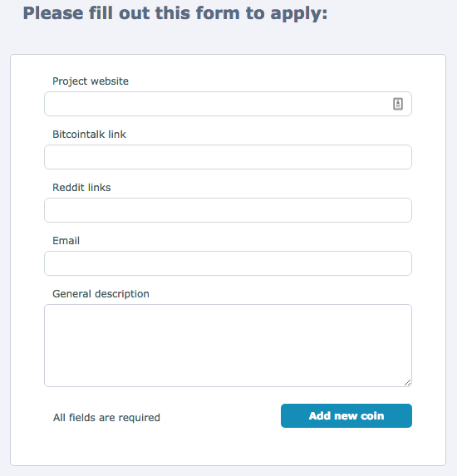The width and height of the screenshot is (457, 476).
Task: Click the Project website label
Action: point(91,81)
